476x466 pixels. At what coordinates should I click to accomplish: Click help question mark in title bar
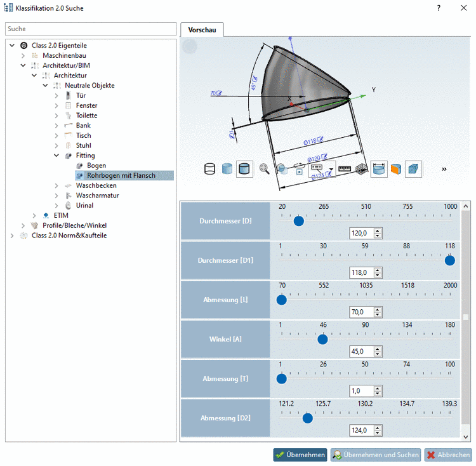tap(439, 8)
